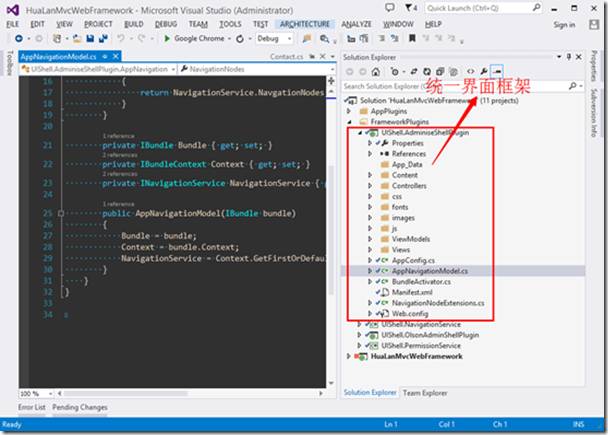Switch to the Contact.cs tab

pyautogui.click(x=287, y=57)
